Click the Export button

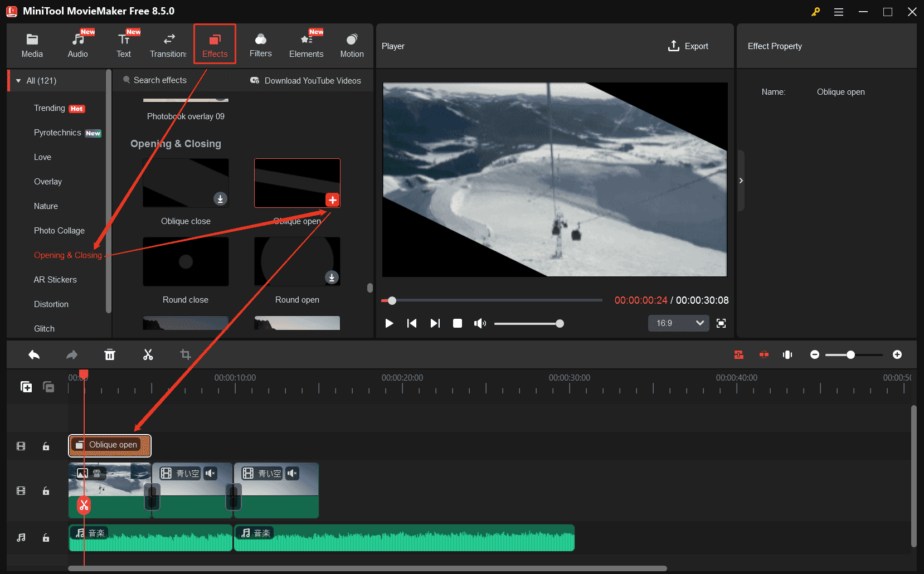click(x=689, y=46)
